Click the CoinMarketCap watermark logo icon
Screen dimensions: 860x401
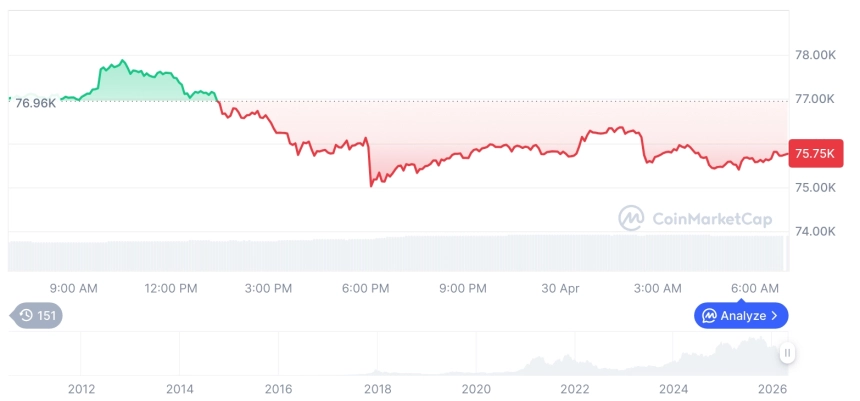tap(631, 218)
